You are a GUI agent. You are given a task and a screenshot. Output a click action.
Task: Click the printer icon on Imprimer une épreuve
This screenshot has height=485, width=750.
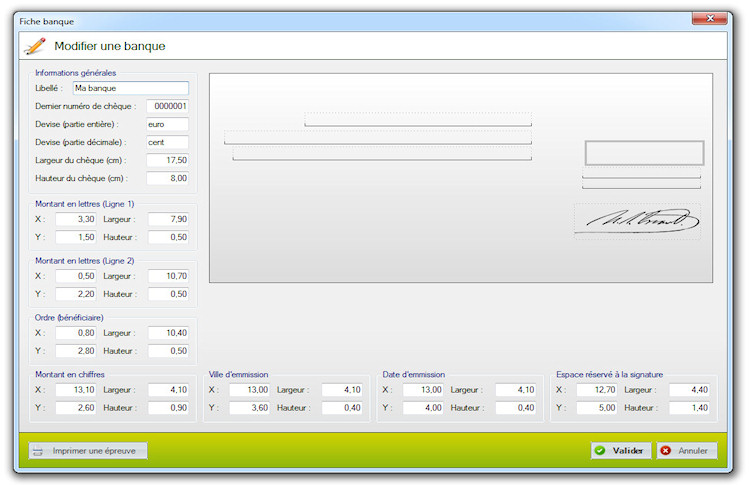[x=38, y=451]
